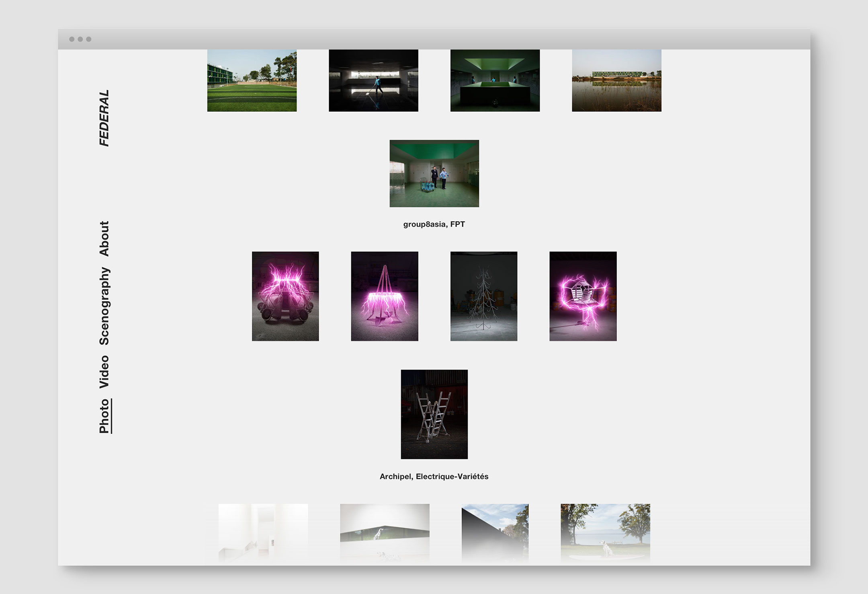Open the green sports field photo
The image size is (868, 594).
pos(252,80)
